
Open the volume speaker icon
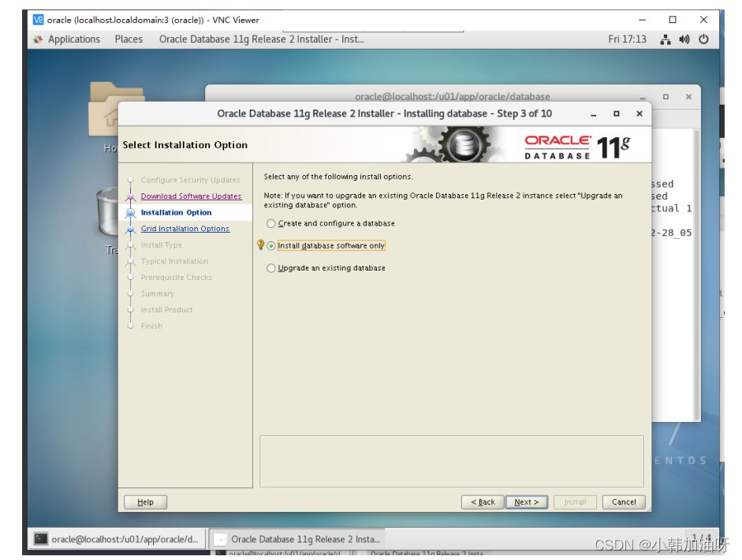684,39
